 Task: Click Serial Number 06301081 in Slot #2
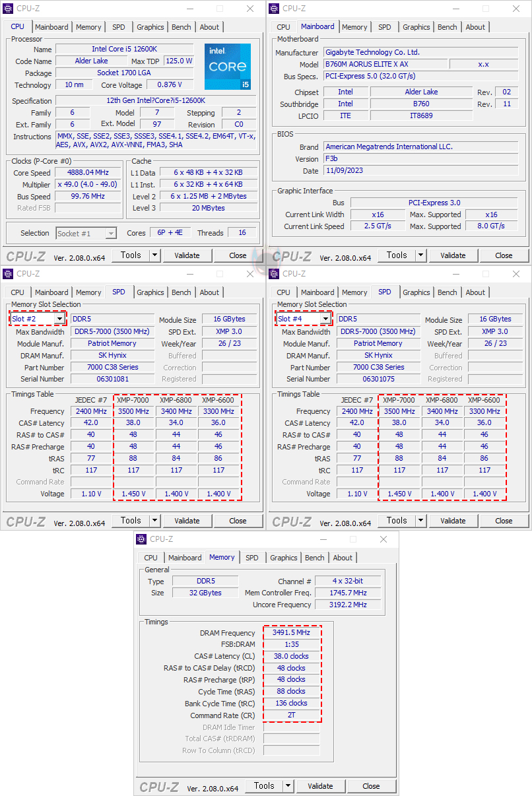(112, 380)
